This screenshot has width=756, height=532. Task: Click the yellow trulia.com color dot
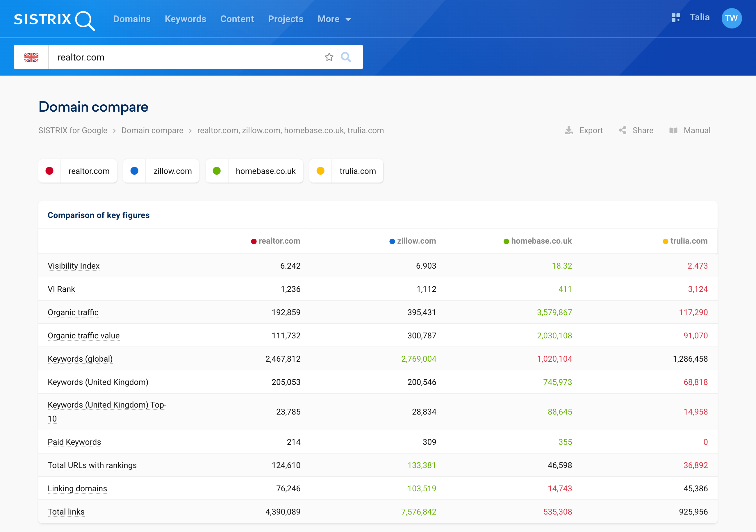(x=320, y=171)
